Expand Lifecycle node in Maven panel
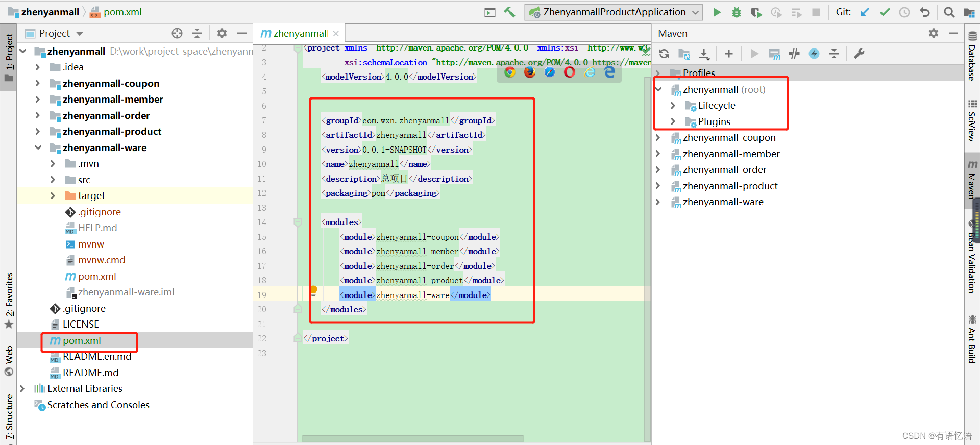 click(673, 106)
